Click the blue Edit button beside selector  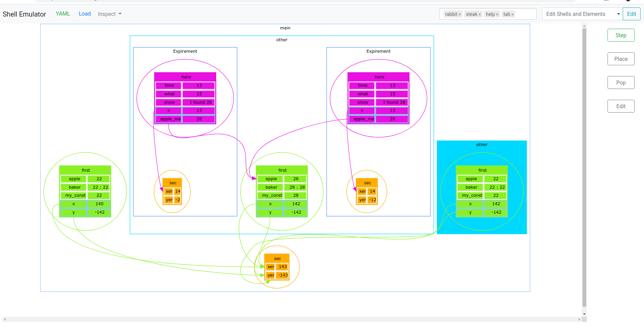point(631,14)
